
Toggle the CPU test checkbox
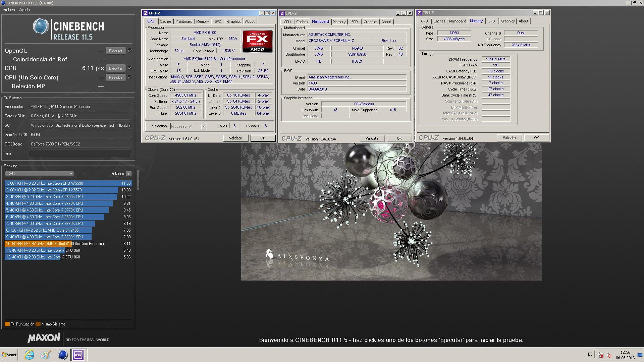130,68
